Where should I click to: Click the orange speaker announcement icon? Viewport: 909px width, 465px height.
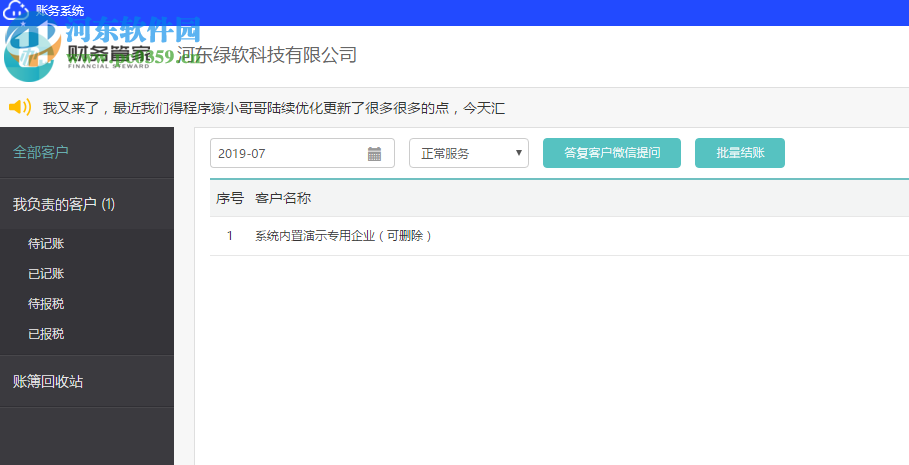[20, 107]
